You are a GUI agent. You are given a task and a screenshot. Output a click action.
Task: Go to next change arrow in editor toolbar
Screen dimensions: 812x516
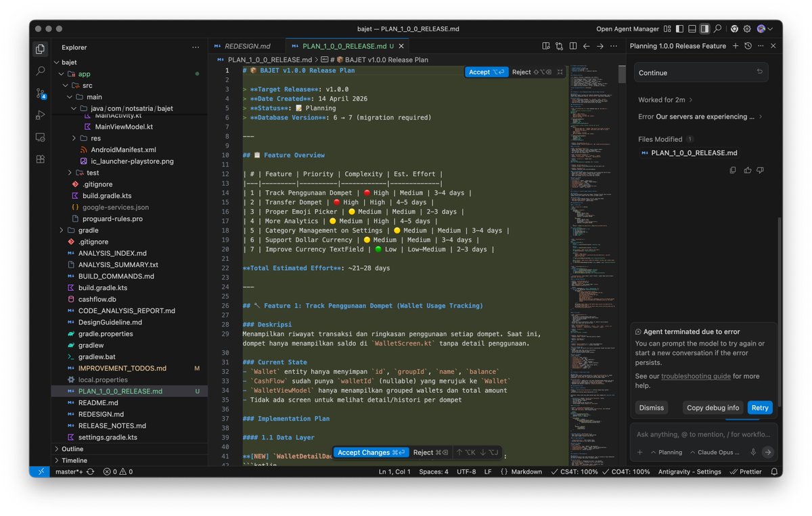tap(600, 46)
